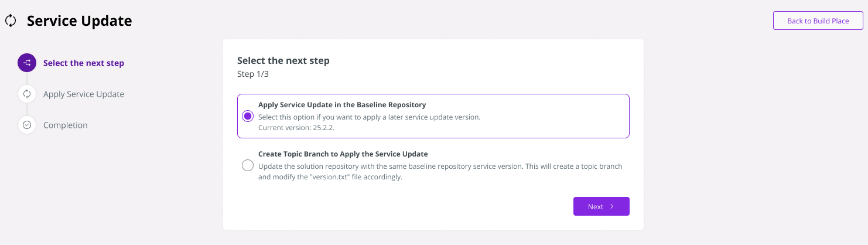
Task: Jump to the Completion sidebar step
Action: tap(66, 125)
